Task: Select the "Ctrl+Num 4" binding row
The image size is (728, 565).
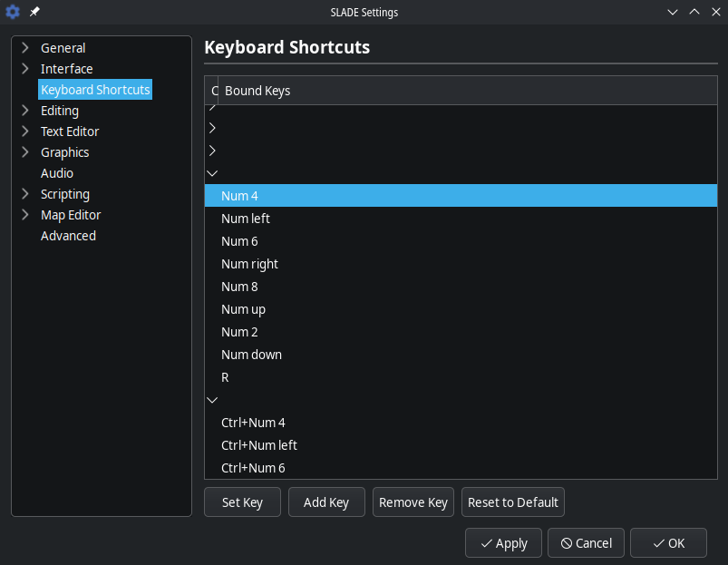Action: click(x=461, y=423)
